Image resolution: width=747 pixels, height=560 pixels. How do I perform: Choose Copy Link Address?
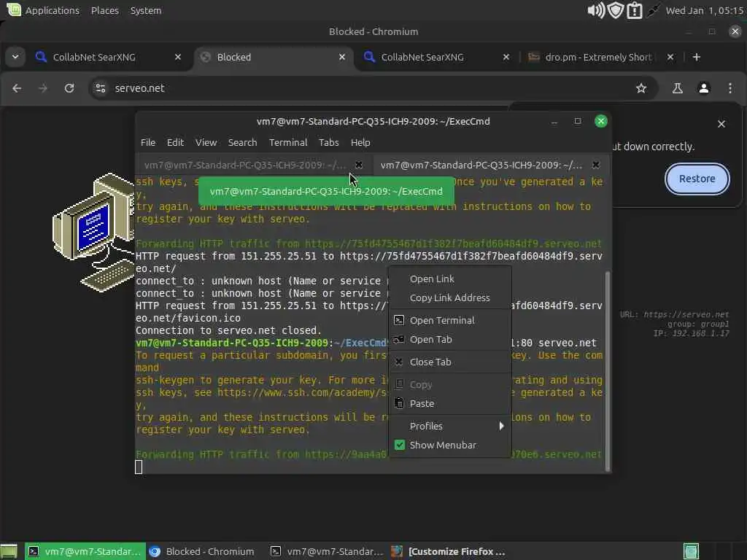pyautogui.click(x=449, y=297)
